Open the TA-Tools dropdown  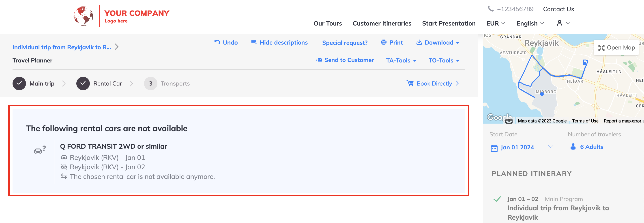pyautogui.click(x=401, y=60)
